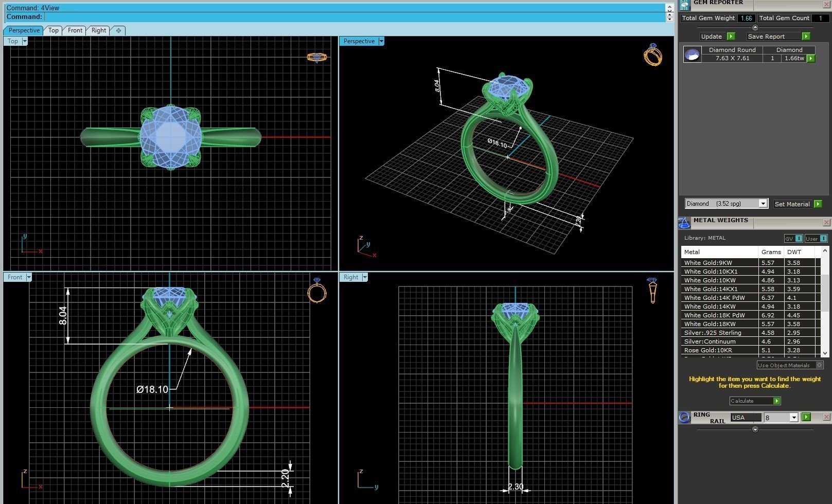Switch to the Perspective viewport tab
832x504 pixels.
coord(24,30)
